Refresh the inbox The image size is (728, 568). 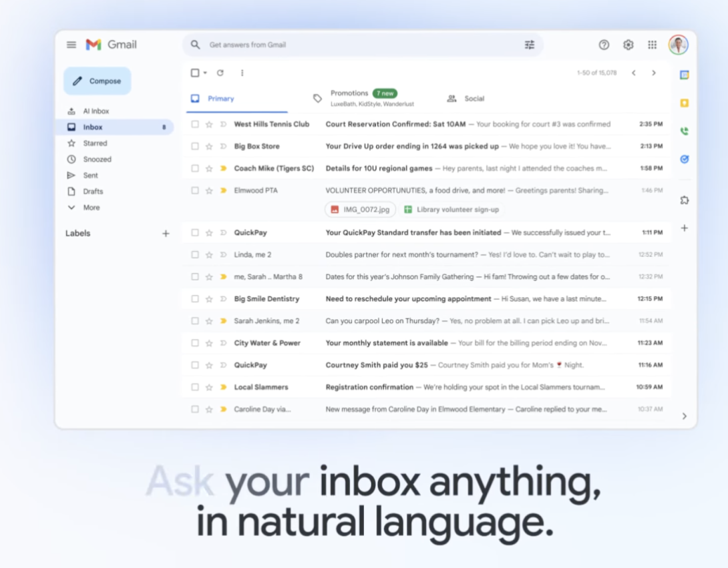pos(220,73)
